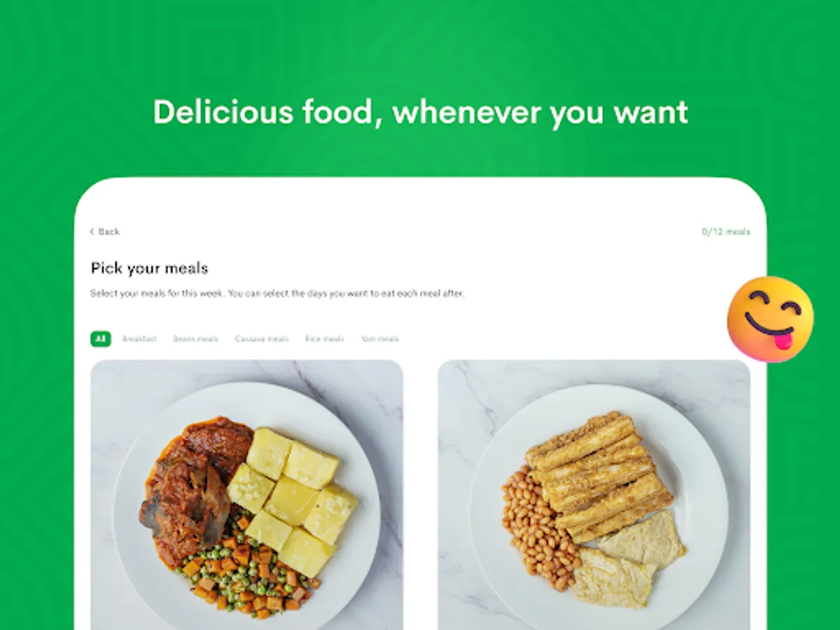840x630 pixels.
Task: Tap the peas and carrots on left plate
Action: pyautogui.click(x=246, y=568)
